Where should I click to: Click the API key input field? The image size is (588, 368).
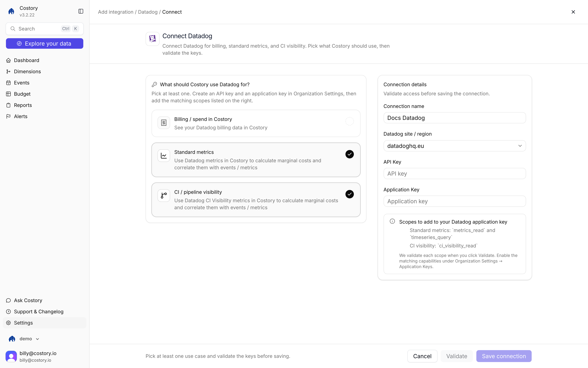point(455,174)
